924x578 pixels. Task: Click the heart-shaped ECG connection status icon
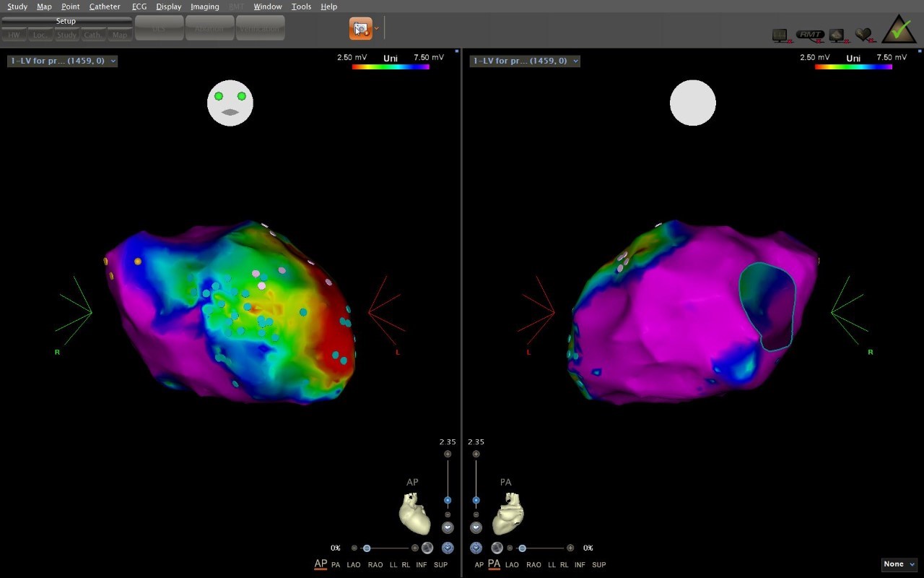pyautogui.click(x=864, y=35)
